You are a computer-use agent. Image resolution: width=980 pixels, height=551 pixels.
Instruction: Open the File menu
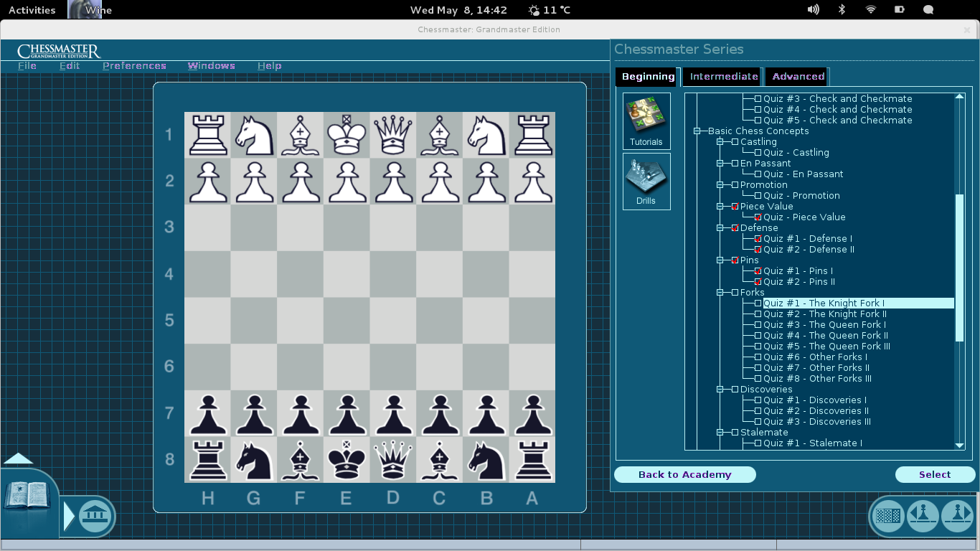(x=27, y=65)
